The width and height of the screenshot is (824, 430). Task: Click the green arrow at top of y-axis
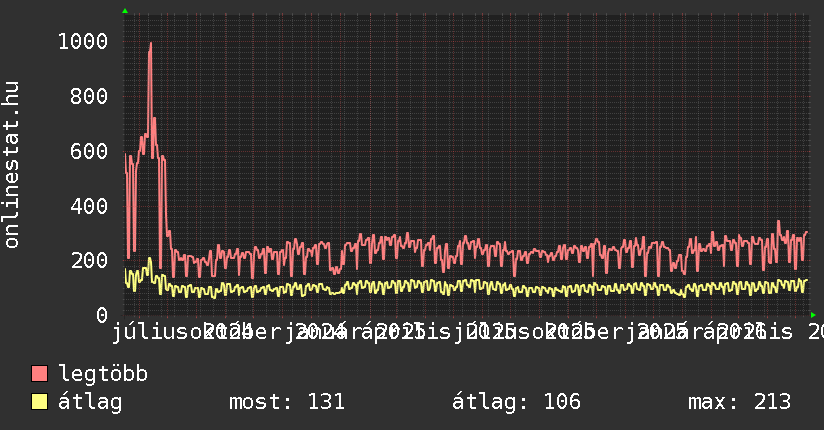tap(125, 11)
